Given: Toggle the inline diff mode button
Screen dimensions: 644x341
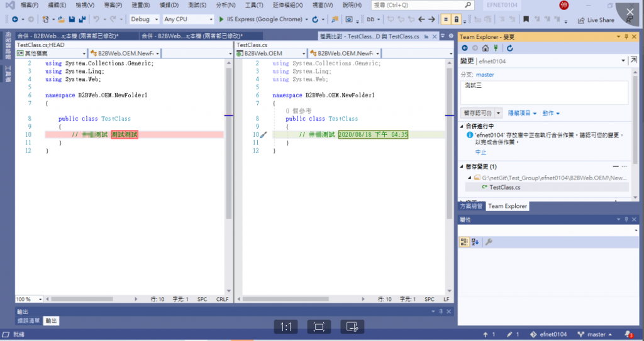Looking at the screenshot, I should (x=446, y=19).
